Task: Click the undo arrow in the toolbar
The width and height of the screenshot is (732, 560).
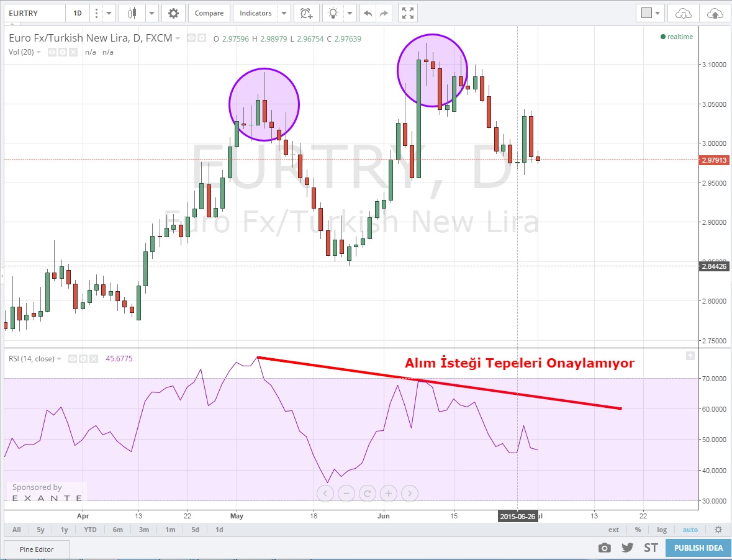Action: 368,13
